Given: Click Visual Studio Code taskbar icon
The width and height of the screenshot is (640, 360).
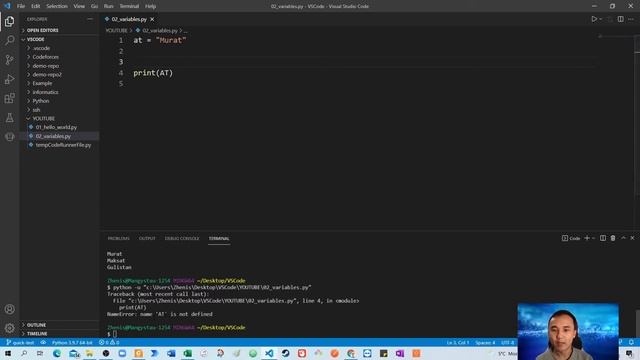Looking at the screenshot, I should click(x=269, y=353).
